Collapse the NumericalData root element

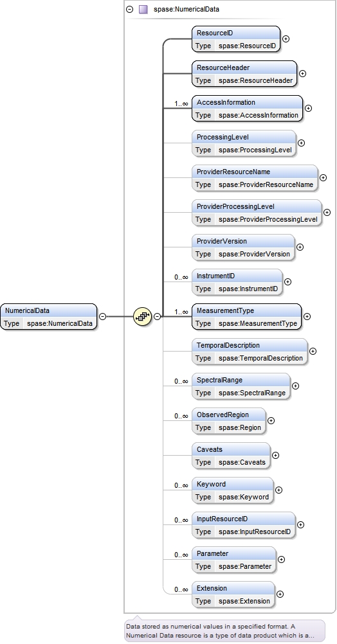[103, 317]
